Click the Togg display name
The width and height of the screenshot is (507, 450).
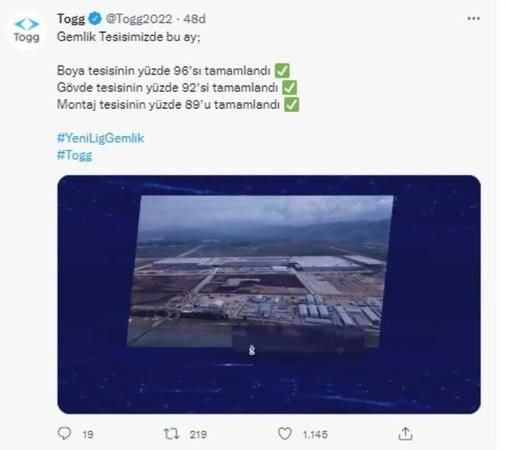click(x=71, y=19)
